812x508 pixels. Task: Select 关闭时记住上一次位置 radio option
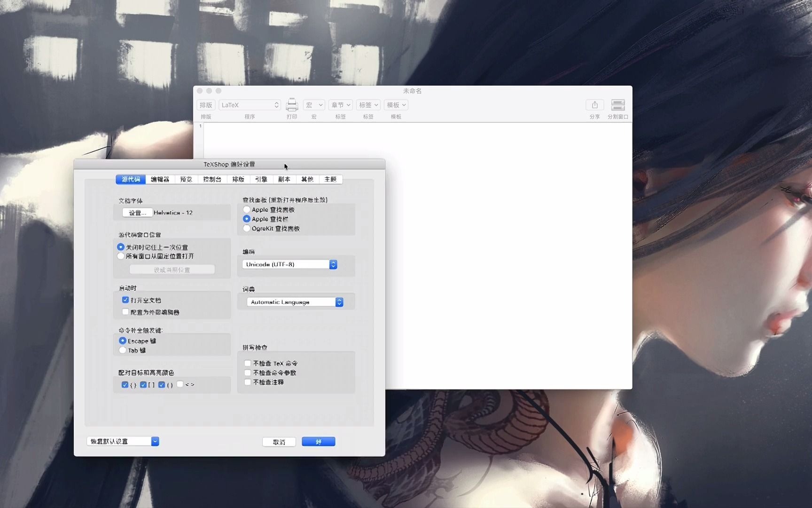tap(121, 247)
